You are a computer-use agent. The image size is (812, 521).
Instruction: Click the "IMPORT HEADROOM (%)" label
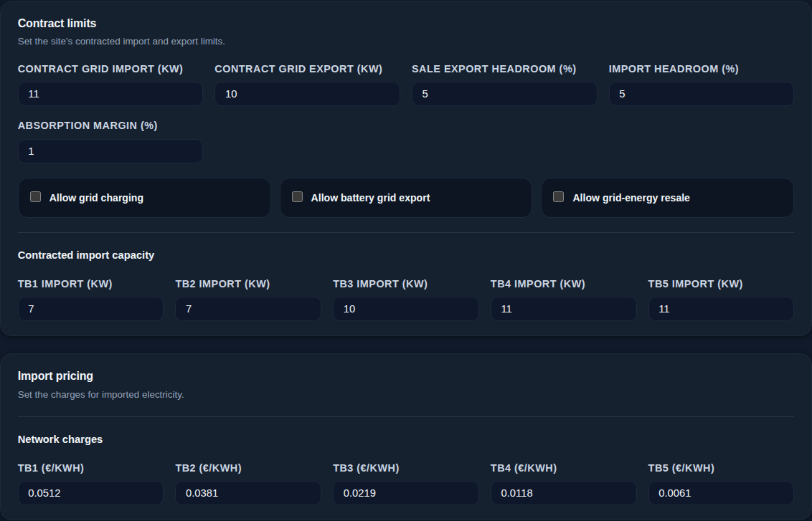coord(674,69)
